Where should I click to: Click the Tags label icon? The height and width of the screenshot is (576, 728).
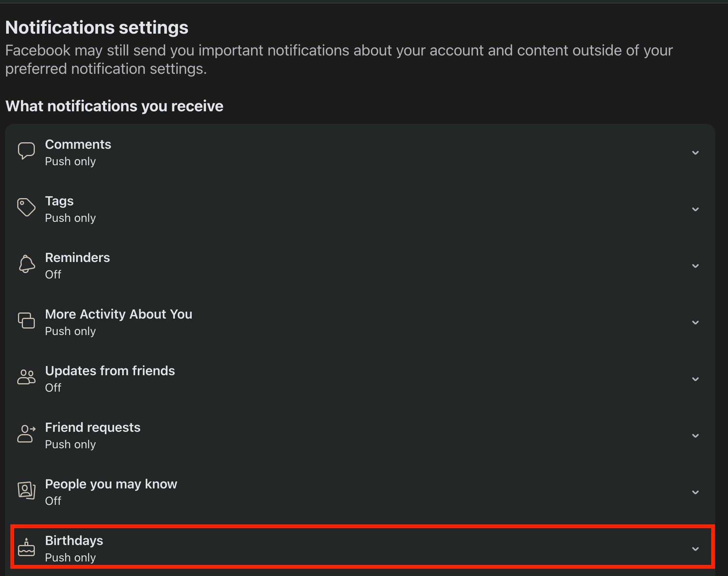point(26,207)
